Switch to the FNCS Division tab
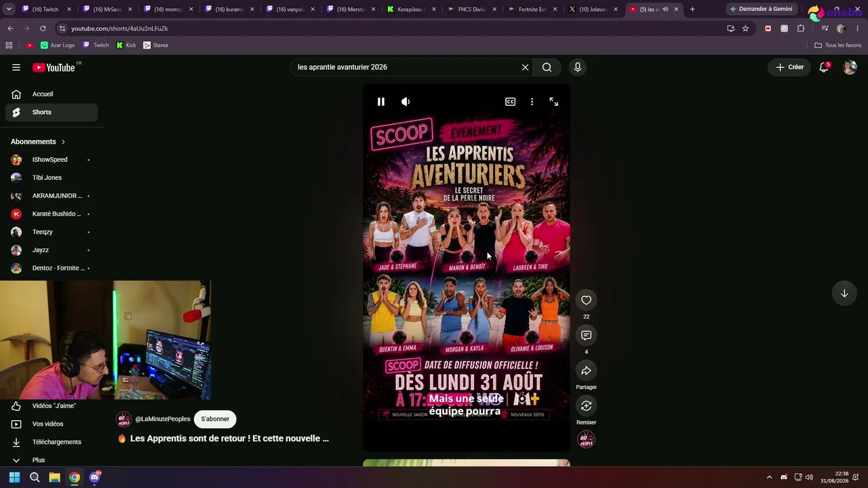The image size is (868, 488). point(473,9)
